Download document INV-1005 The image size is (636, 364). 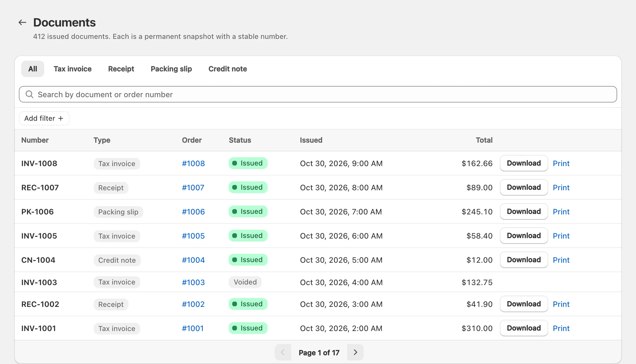524,236
